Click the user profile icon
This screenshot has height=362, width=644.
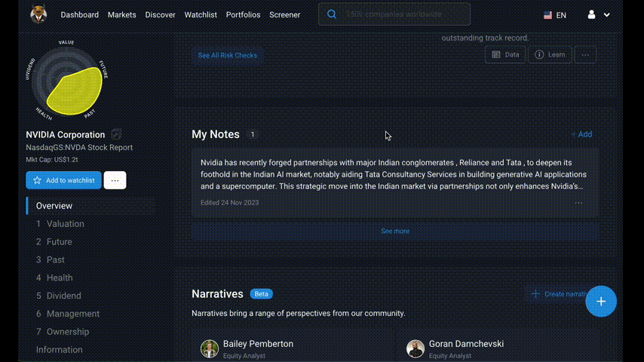pyautogui.click(x=591, y=15)
